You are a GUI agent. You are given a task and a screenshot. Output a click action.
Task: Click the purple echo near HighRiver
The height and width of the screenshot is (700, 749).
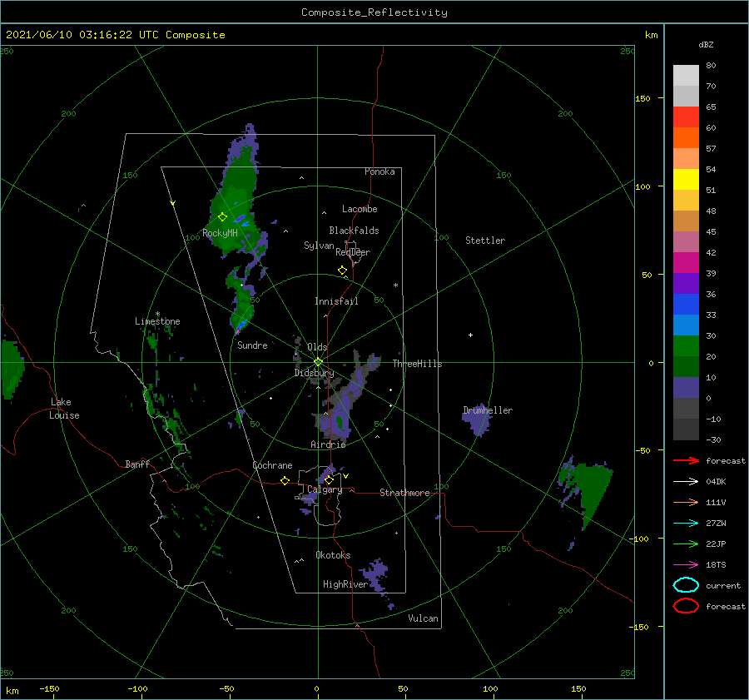click(375, 576)
